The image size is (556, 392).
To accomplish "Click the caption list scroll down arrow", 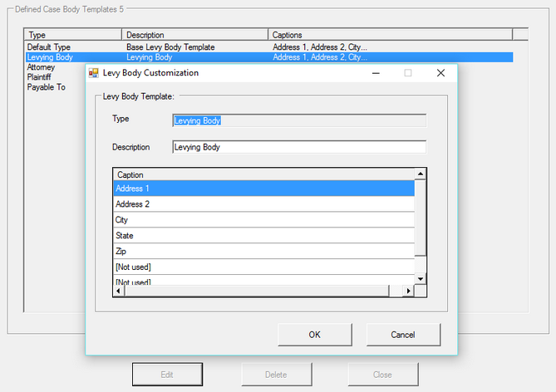I will 421,279.
